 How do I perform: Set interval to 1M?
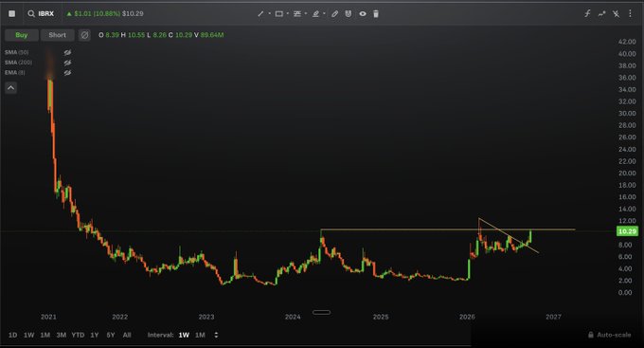[200, 335]
